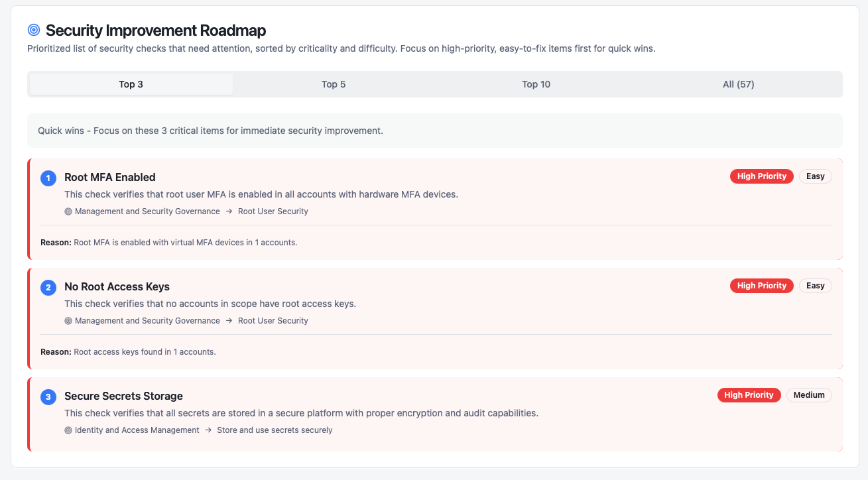The width and height of the screenshot is (868, 480).
Task: Open the Top 10 tab
Action: pos(536,84)
